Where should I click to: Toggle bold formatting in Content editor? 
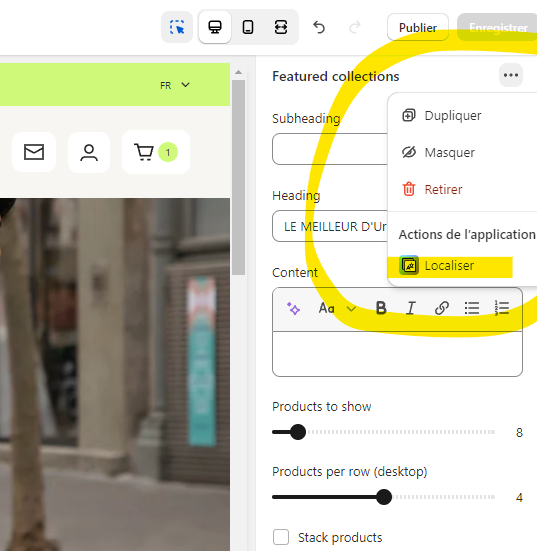pyautogui.click(x=381, y=308)
